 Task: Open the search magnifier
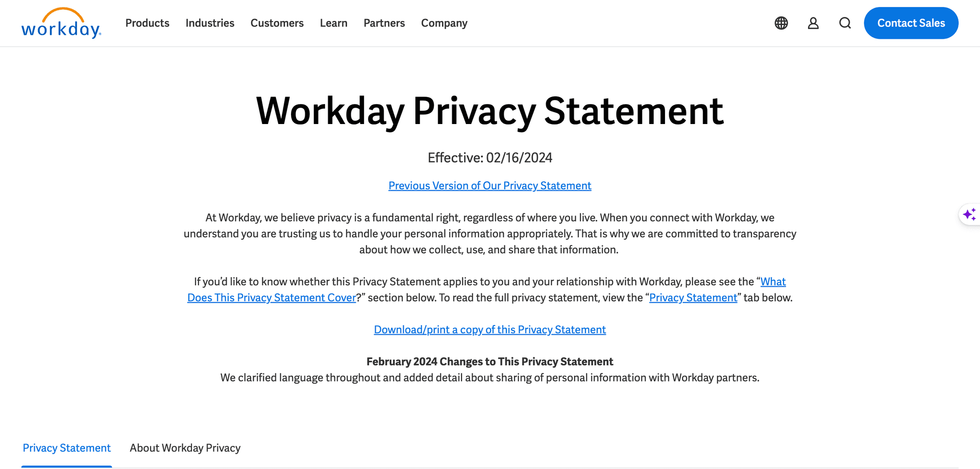pos(845,23)
